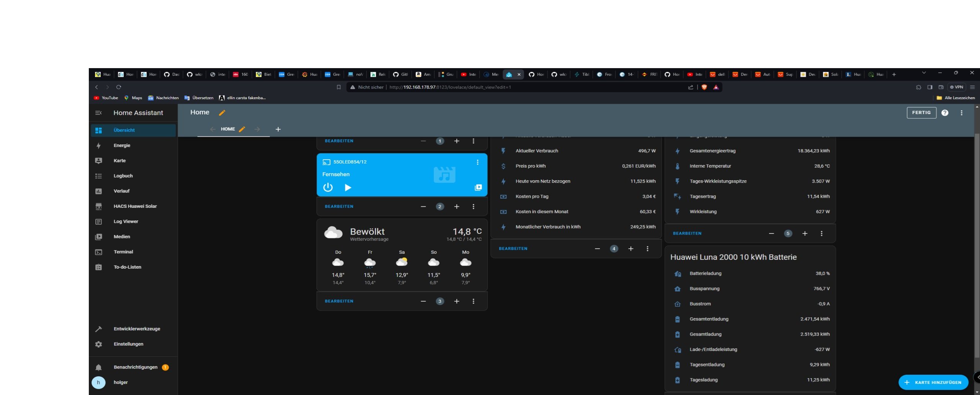This screenshot has width=980, height=395.
Task: Select HACS Huawei Solar sidebar item
Action: 135,206
